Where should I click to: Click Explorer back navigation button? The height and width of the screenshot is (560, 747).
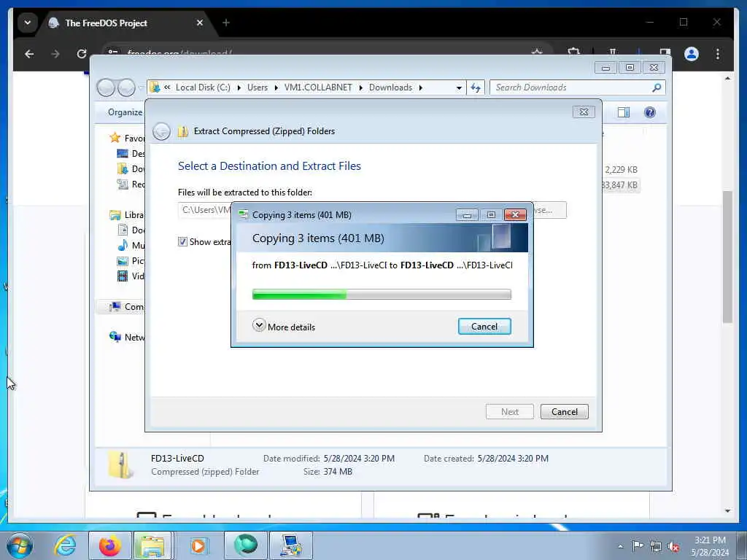[x=106, y=87]
